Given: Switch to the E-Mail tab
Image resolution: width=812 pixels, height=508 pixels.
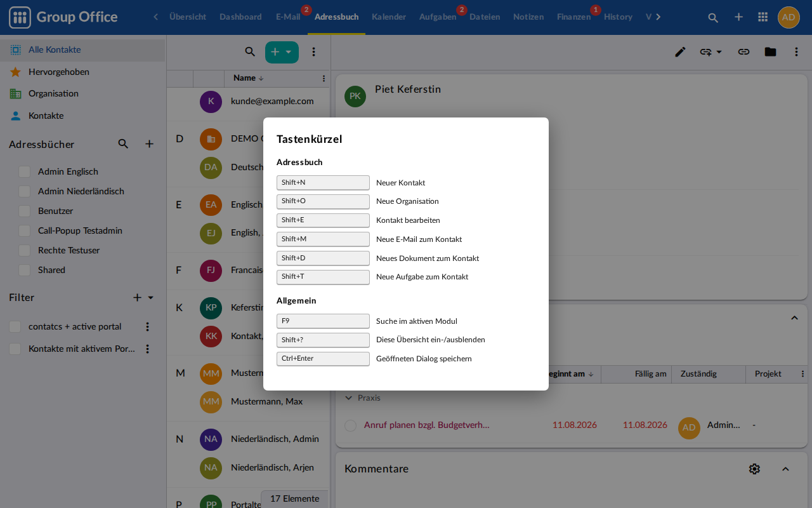Looking at the screenshot, I should 288,17.
